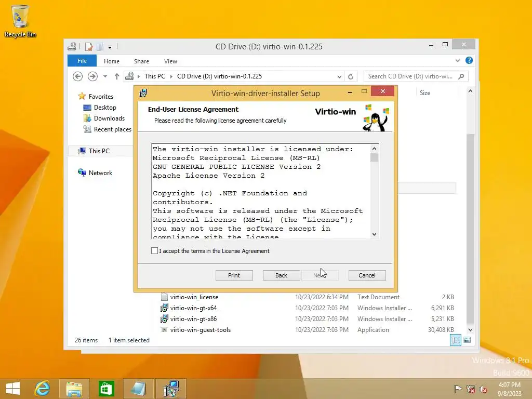The width and height of the screenshot is (532, 399).
Task: Accept the License Agreement terms checkbox
Action: [x=154, y=251]
